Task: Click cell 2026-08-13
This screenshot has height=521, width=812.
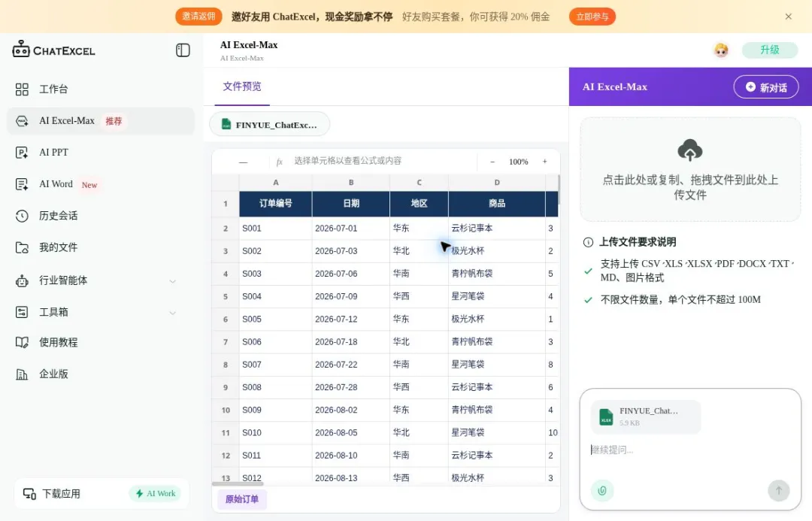Action: coord(350,477)
